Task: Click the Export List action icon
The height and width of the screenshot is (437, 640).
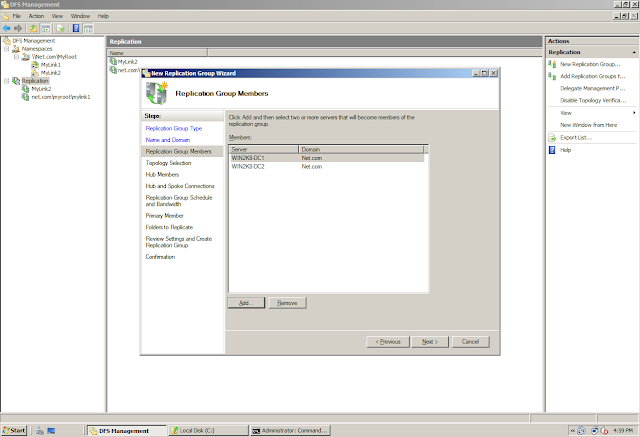Action: pyautogui.click(x=552, y=138)
